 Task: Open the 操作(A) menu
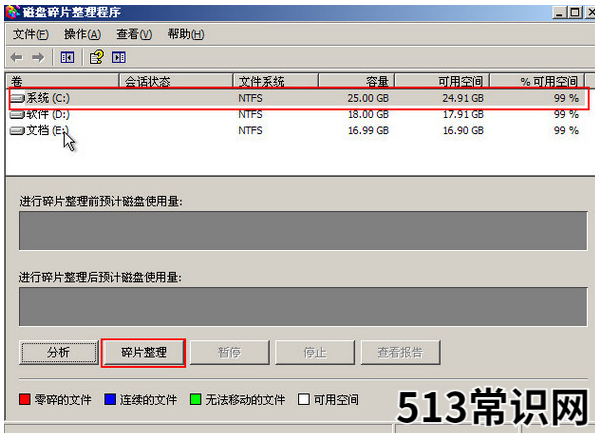[82, 34]
